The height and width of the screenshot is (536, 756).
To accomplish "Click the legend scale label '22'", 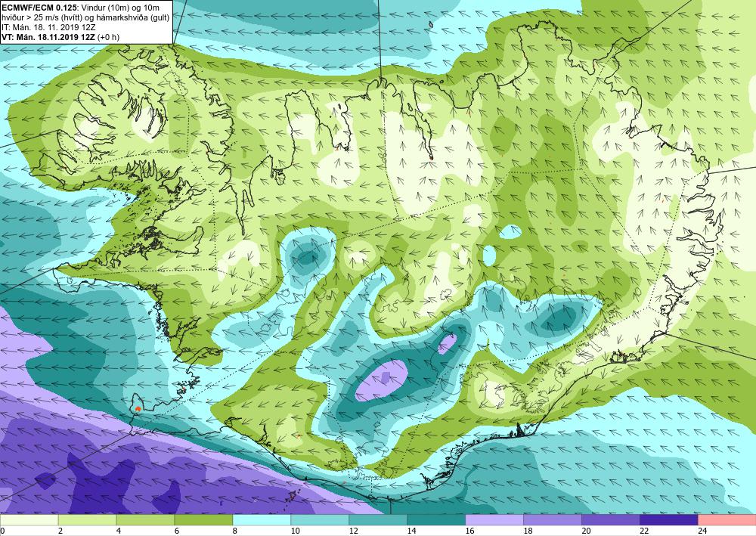I will click(644, 531).
